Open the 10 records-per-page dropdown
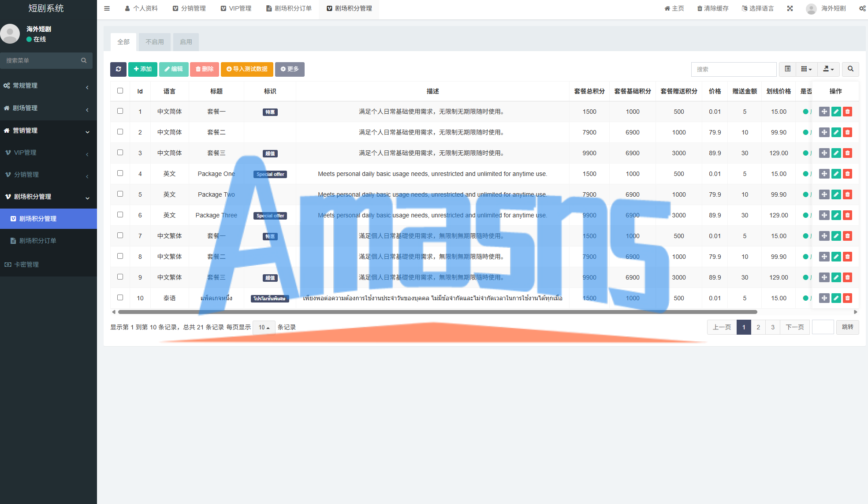Image resolution: width=868 pixels, height=504 pixels. coord(264,327)
